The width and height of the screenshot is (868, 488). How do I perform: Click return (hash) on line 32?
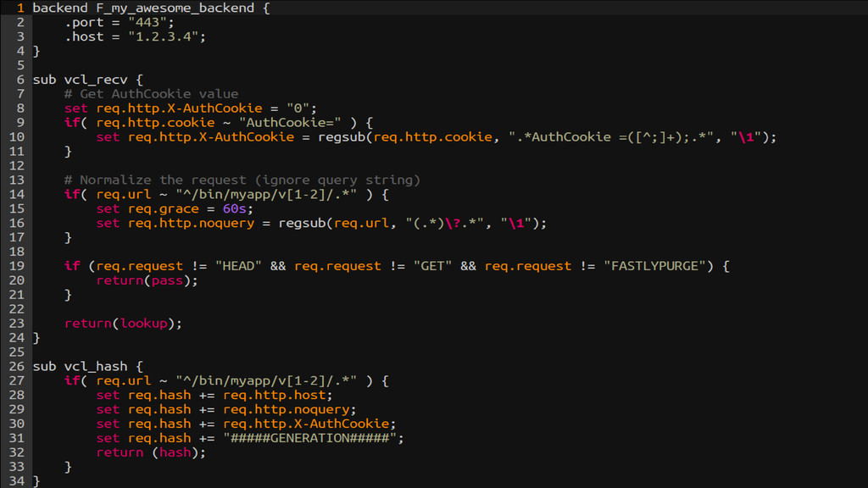tap(151, 453)
